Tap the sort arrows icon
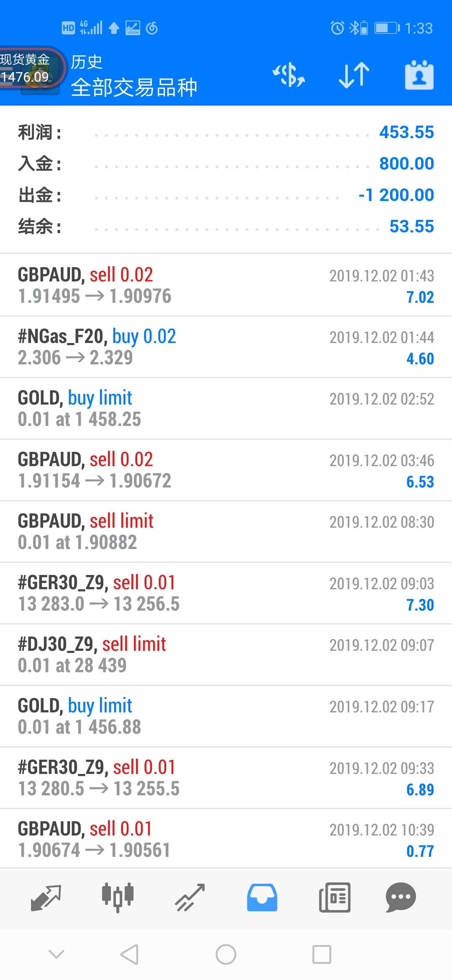Screen dimensions: 452x980 click(x=354, y=75)
